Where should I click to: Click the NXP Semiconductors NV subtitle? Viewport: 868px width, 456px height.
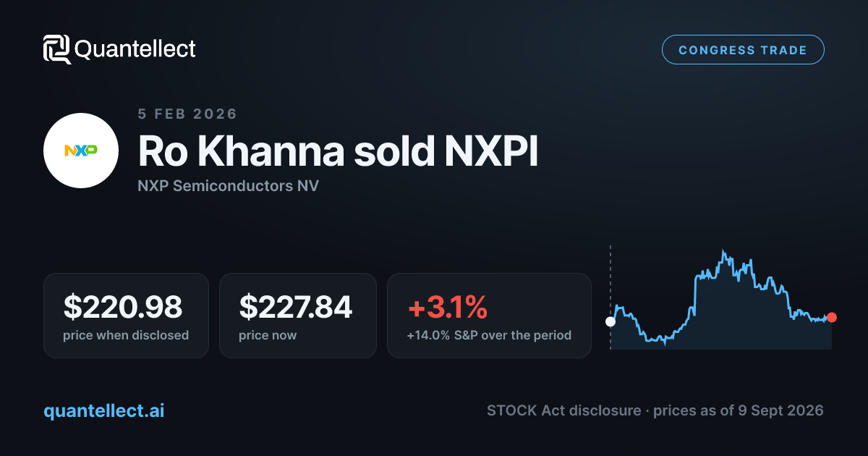tap(228, 186)
